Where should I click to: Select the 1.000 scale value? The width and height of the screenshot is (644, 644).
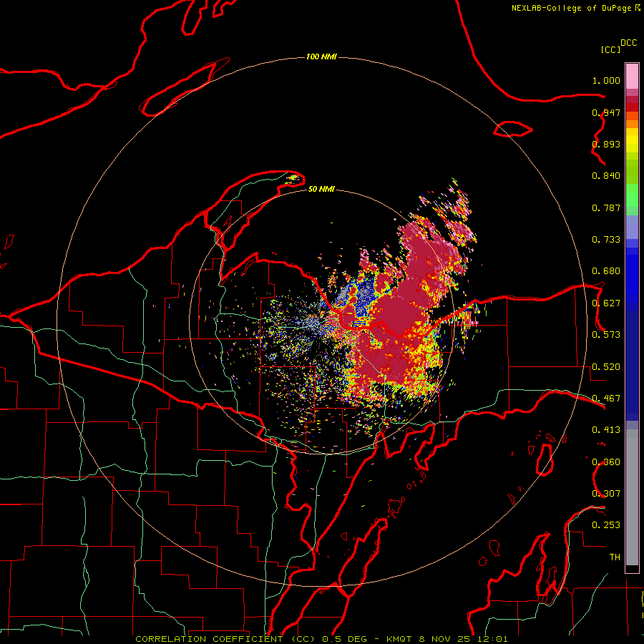pos(606,80)
